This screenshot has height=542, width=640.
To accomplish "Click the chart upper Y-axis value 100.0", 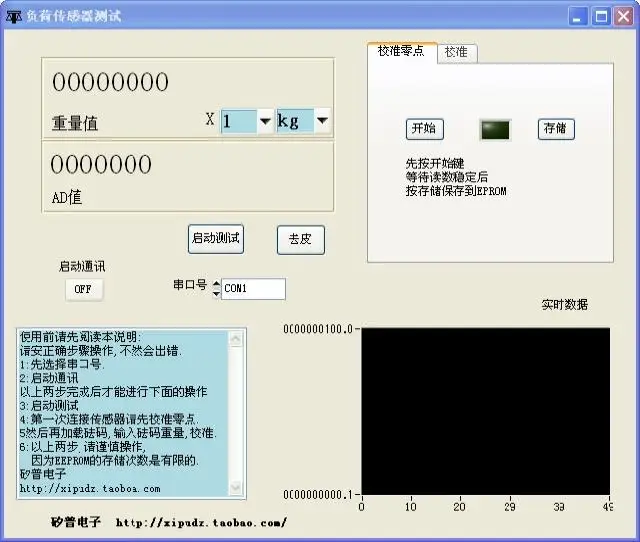I will pyautogui.click(x=318, y=329).
